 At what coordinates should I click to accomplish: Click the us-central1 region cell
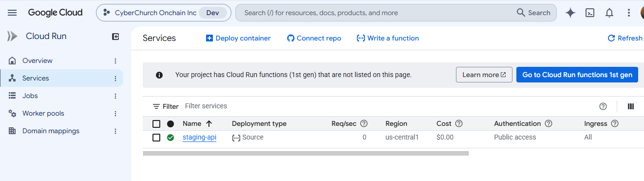tap(402, 138)
